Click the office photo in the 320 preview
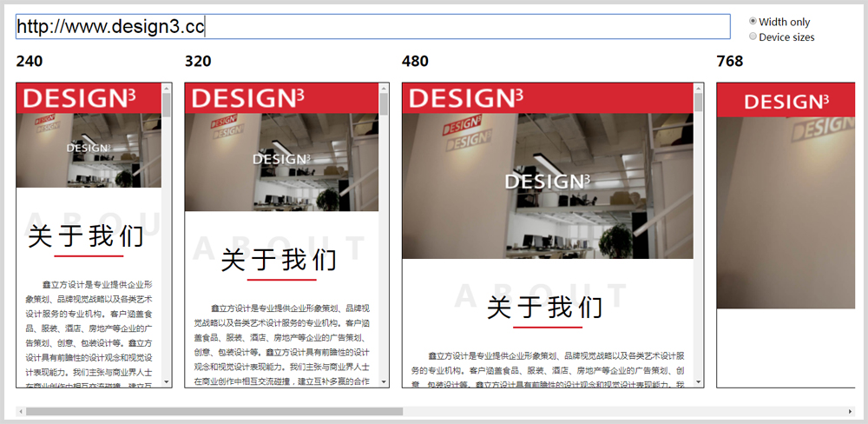 pos(282,162)
